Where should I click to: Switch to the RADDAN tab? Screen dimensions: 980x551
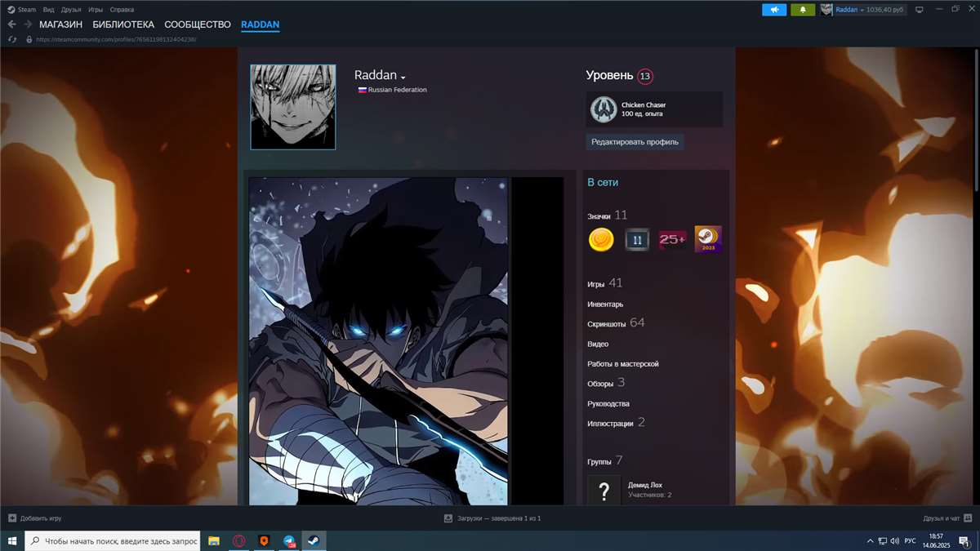pos(260,24)
